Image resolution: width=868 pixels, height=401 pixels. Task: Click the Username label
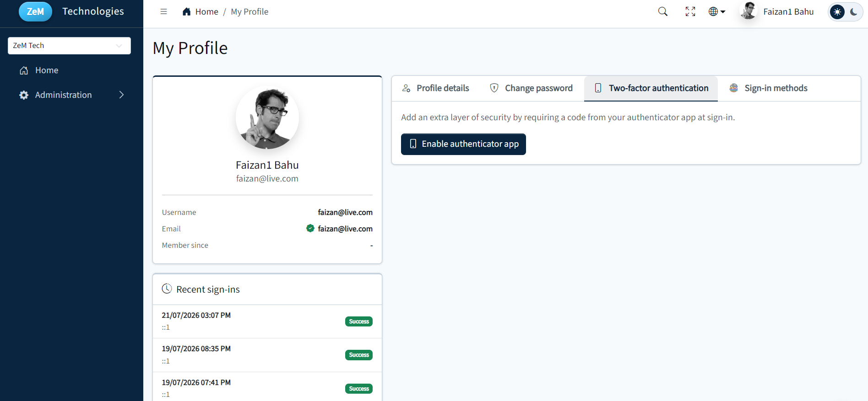pos(179,213)
